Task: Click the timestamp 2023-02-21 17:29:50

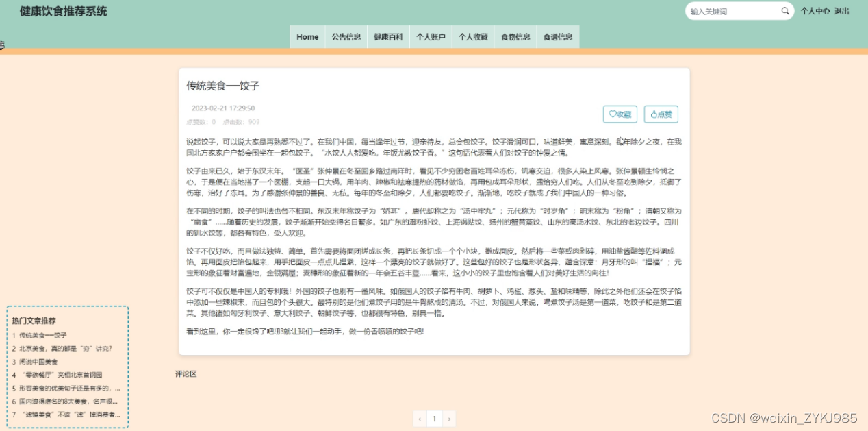Action: 223,108
